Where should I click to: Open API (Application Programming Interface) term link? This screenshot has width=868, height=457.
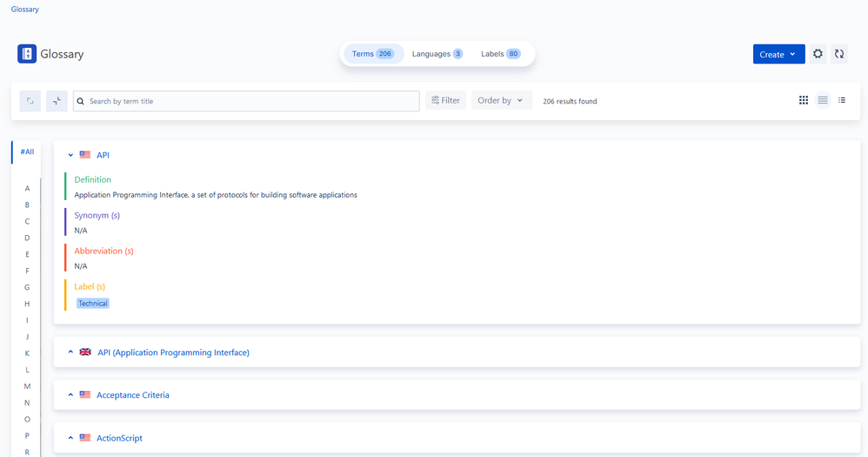tap(173, 353)
